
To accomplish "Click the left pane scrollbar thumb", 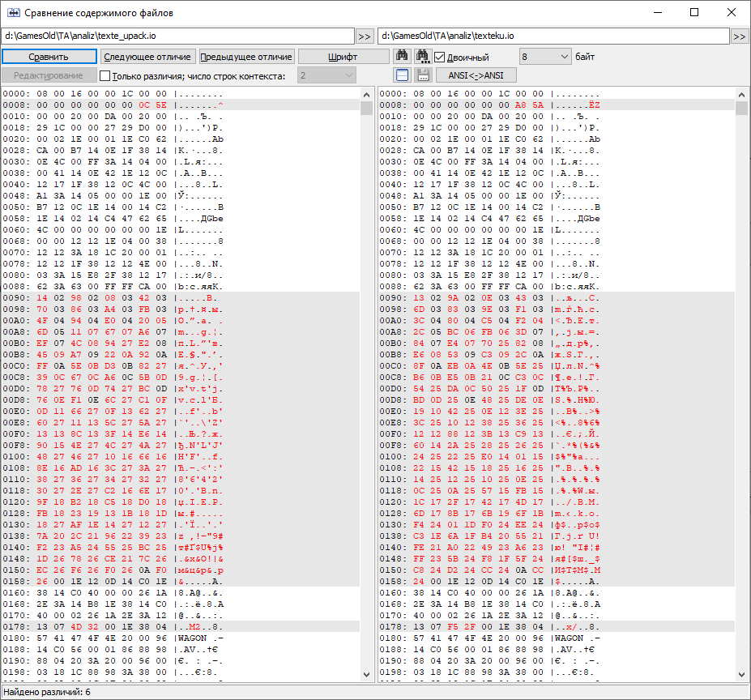I will point(366,108).
